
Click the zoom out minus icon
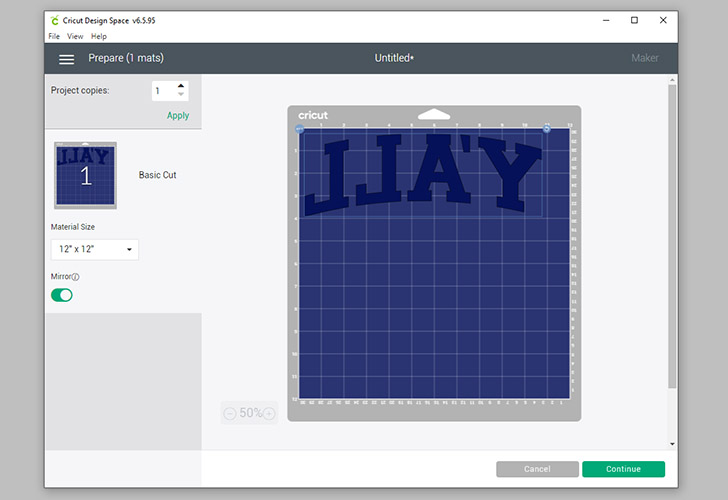(x=230, y=413)
